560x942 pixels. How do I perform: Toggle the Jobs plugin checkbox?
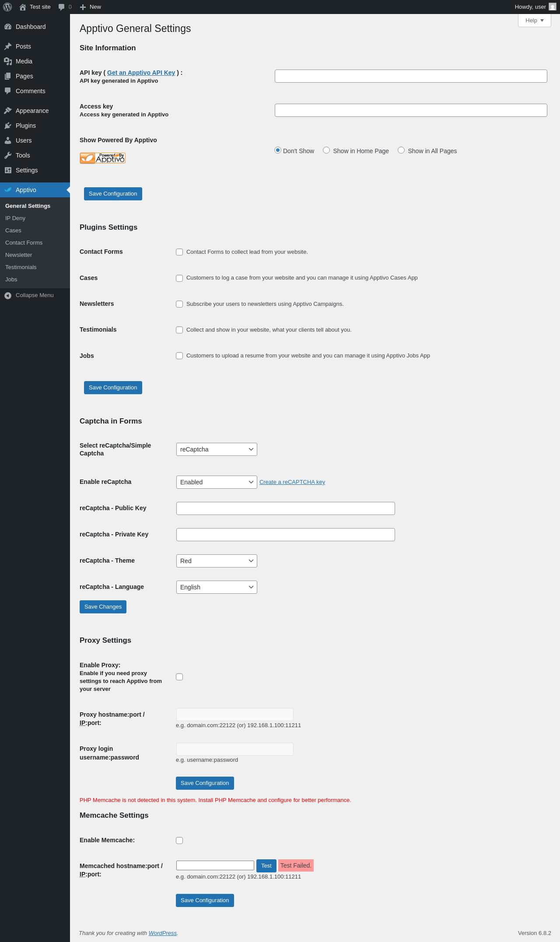click(x=179, y=356)
